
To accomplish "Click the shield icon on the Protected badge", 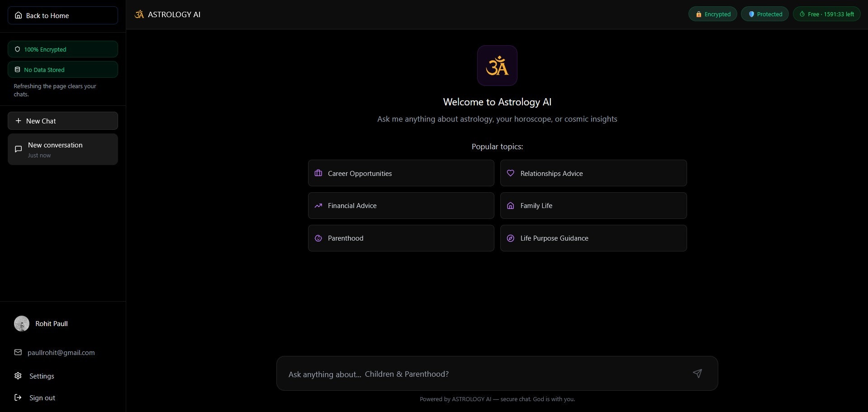I will 752,14.
